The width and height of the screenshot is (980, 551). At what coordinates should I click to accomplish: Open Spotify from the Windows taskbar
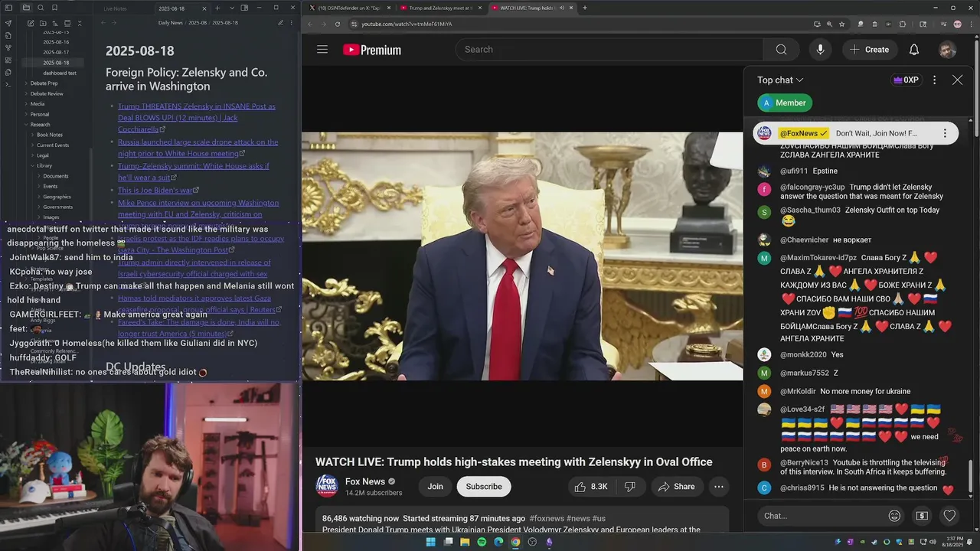[482, 542]
